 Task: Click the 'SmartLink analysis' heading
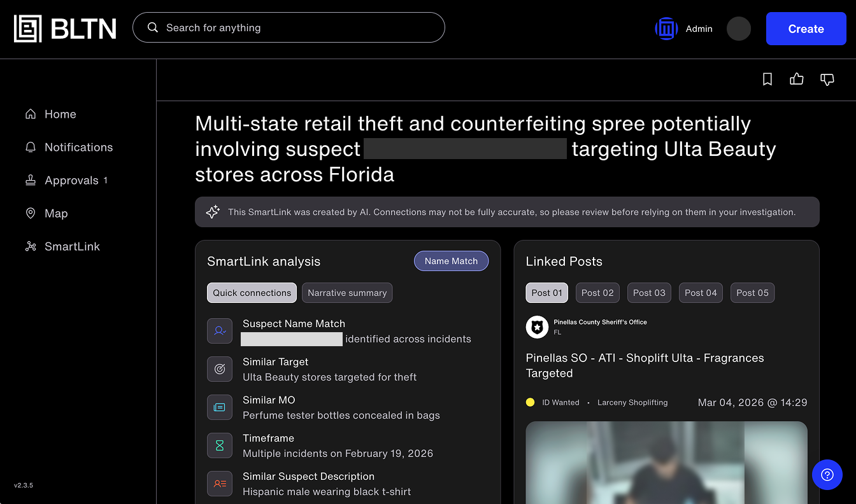264,262
